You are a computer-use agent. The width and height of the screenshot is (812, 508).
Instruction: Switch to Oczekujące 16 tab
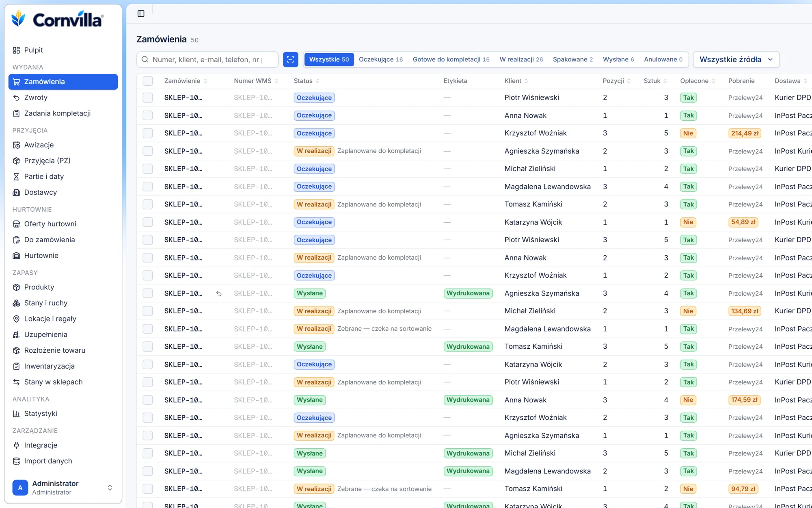pyautogui.click(x=381, y=59)
